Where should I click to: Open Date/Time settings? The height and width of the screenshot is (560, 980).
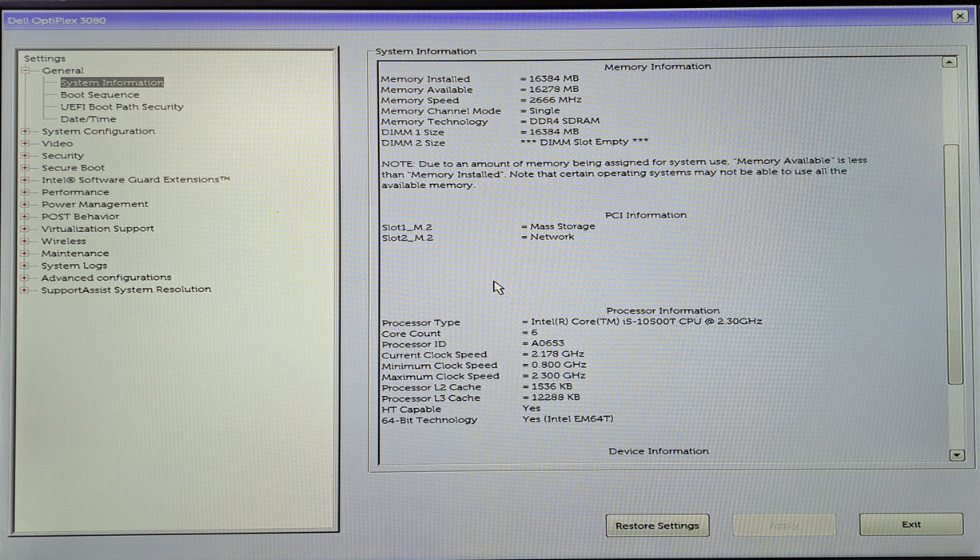pos(88,119)
